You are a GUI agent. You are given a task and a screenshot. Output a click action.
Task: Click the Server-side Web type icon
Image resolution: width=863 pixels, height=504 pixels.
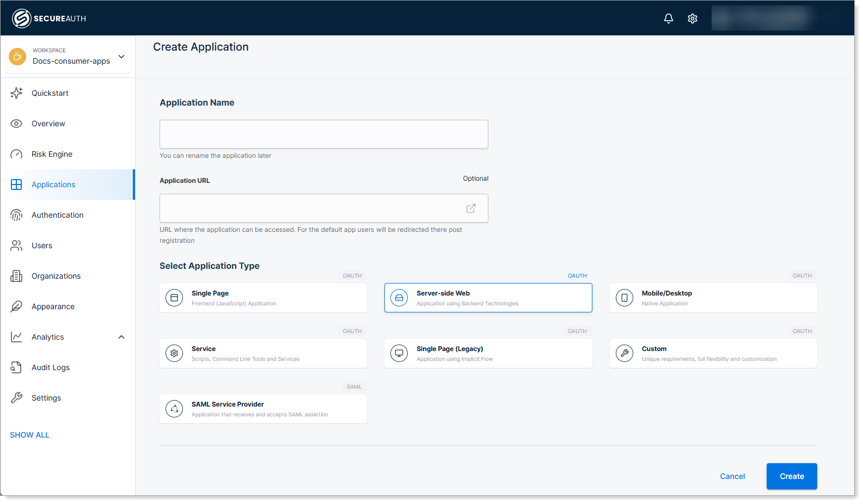tap(399, 298)
